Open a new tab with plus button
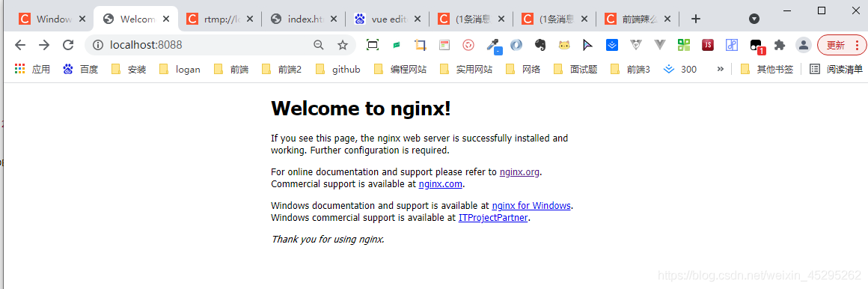Screen dimensions: 868x289 pyautogui.click(x=697, y=19)
